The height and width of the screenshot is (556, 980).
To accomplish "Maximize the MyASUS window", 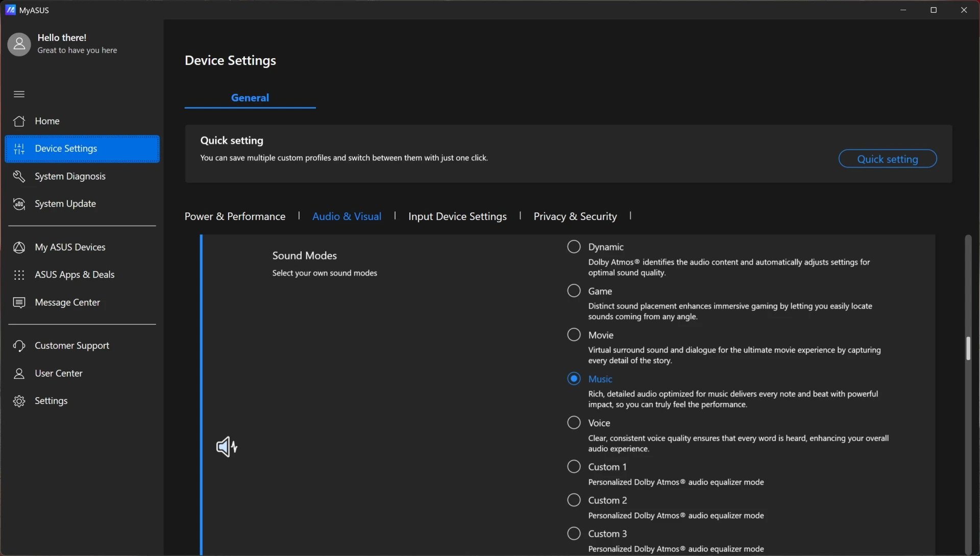I will 934,10.
